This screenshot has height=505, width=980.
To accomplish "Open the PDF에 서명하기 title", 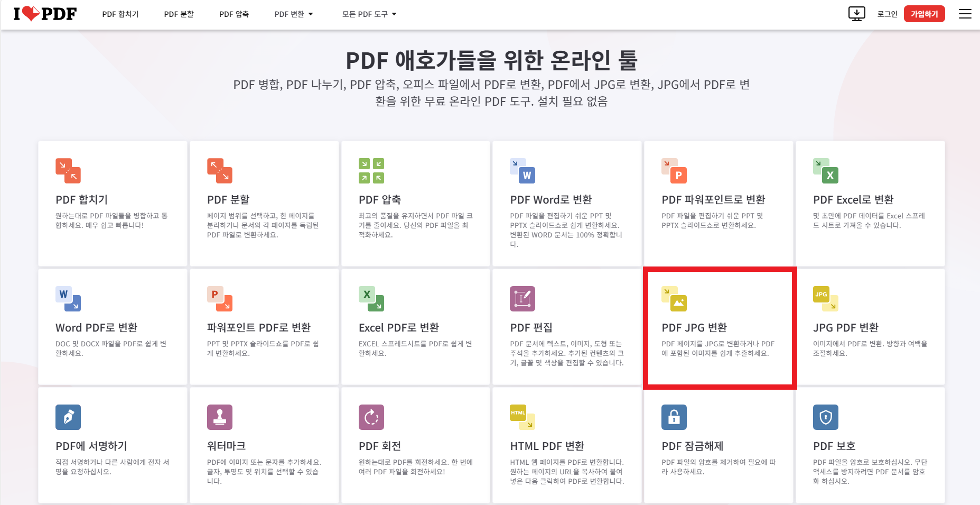I will [91, 446].
